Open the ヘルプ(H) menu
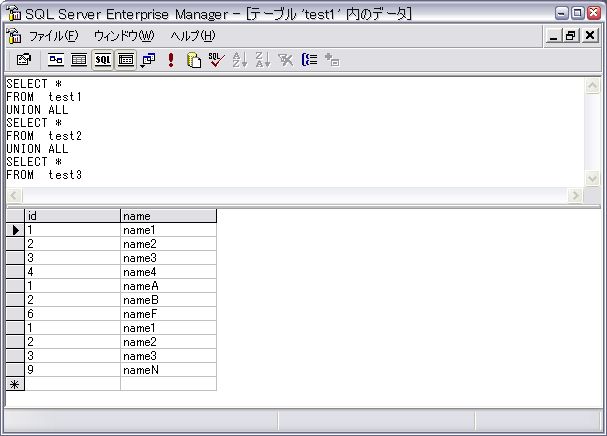This screenshot has height=436, width=607. pyautogui.click(x=192, y=36)
